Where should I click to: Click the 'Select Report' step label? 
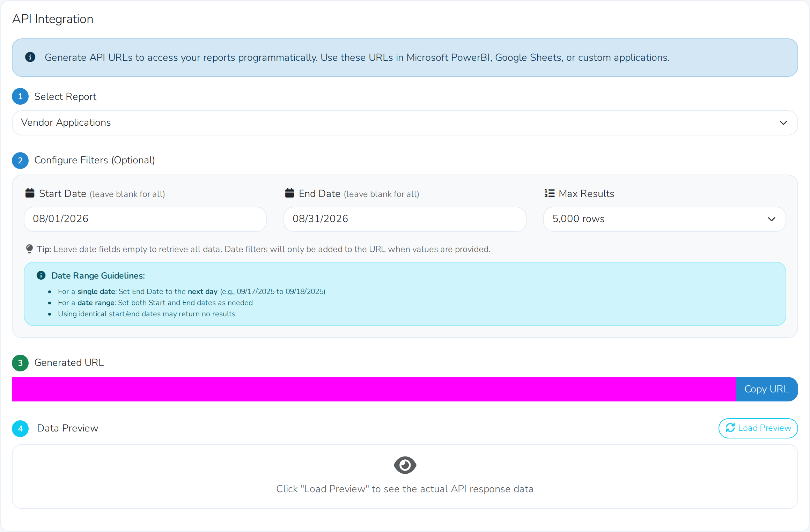click(65, 97)
